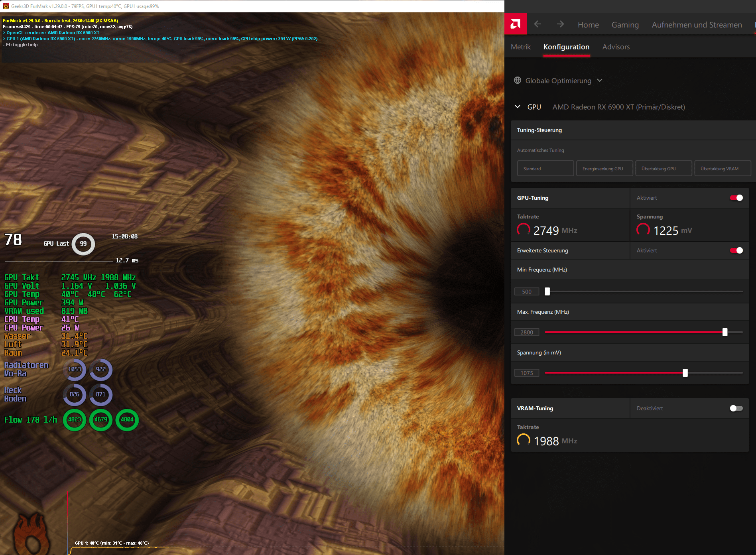Click the Heck 826 fan gauge
756x555 pixels.
tap(75, 394)
